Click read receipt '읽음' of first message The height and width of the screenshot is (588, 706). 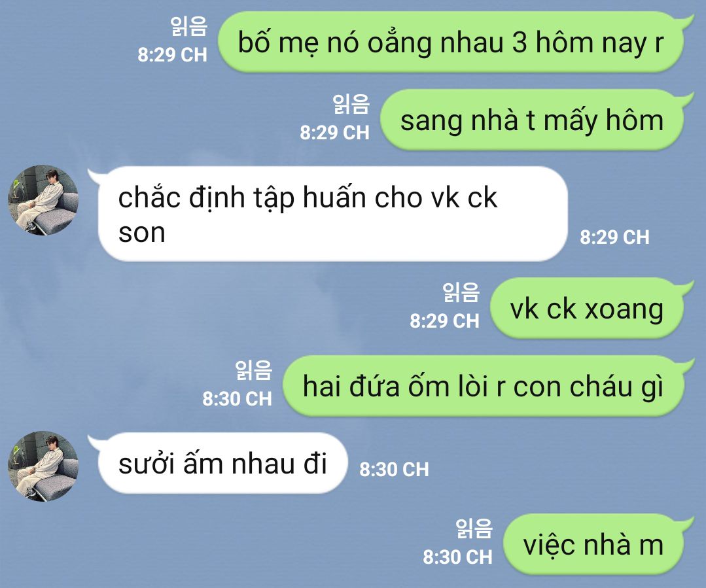(x=188, y=26)
